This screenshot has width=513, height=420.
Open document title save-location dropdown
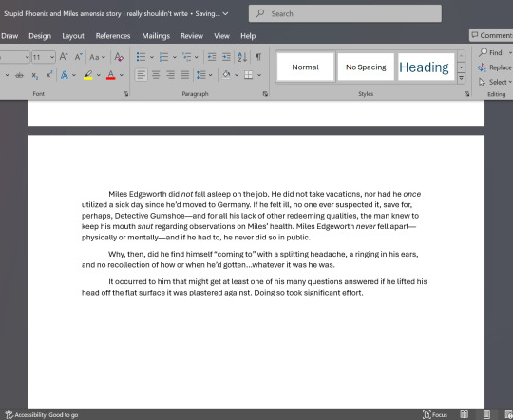225,13
